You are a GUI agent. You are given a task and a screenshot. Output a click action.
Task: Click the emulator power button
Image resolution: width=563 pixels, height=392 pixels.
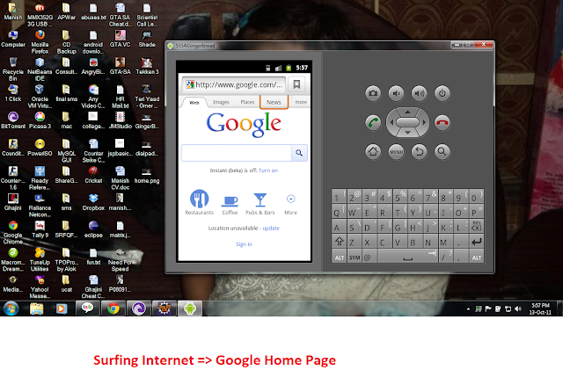[442, 93]
